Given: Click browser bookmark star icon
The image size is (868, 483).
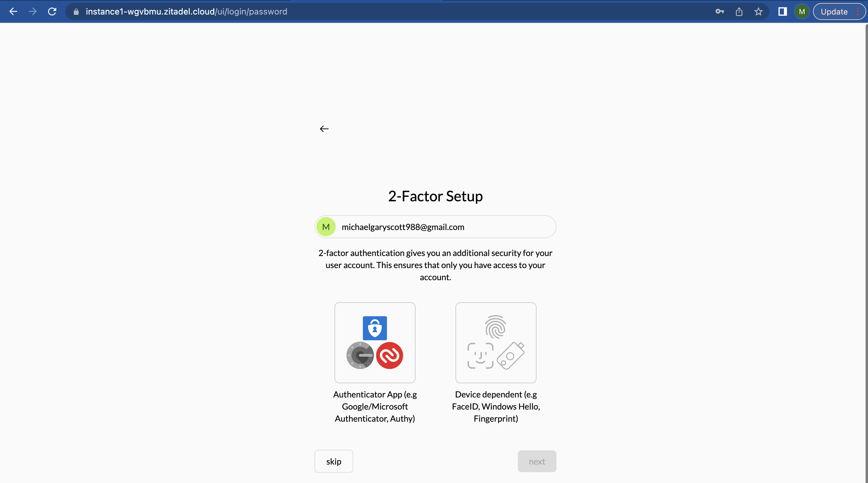Looking at the screenshot, I should tap(759, 11).
